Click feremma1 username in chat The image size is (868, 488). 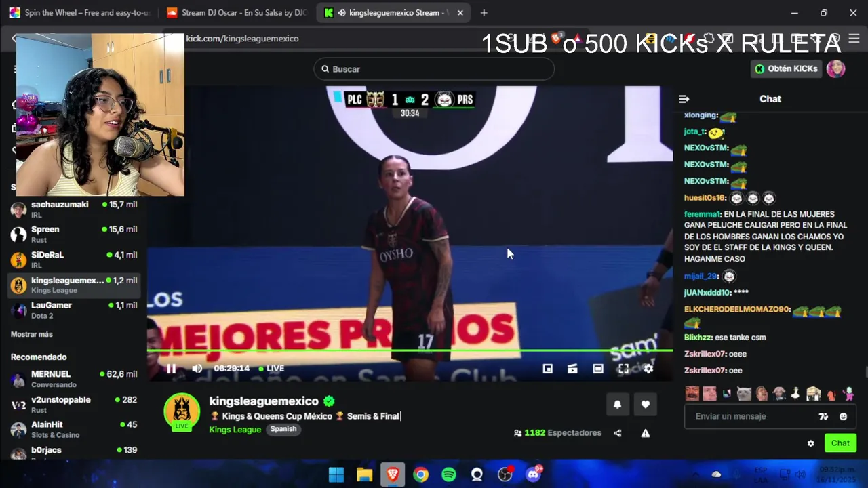pyautogui.click(x=702, y=214)
